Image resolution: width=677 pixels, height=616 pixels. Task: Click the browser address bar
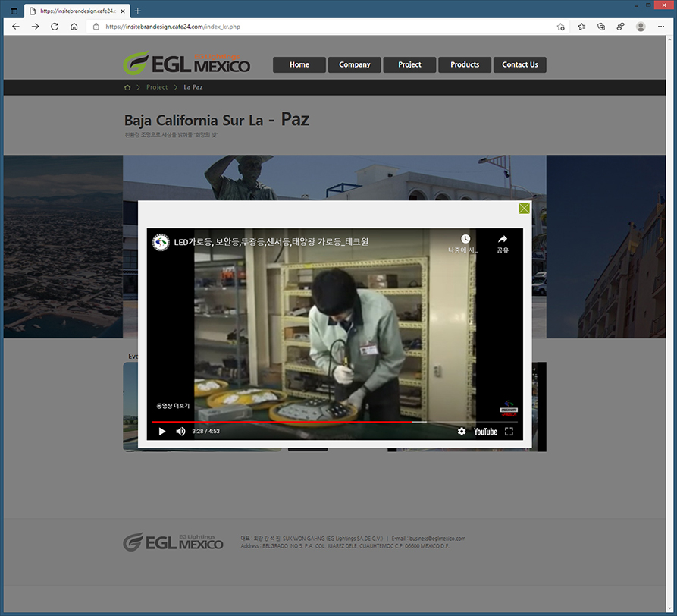pyautogui.click(x=318, y=27)
